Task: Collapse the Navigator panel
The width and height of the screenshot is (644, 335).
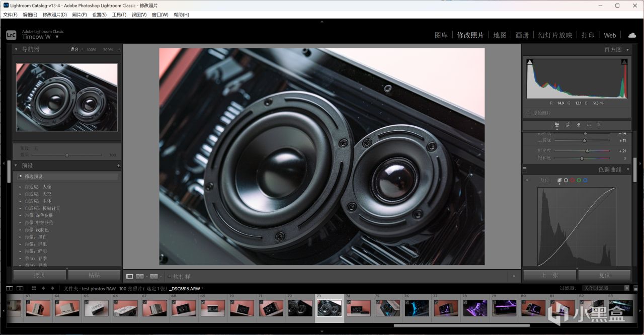Action: 16,49
